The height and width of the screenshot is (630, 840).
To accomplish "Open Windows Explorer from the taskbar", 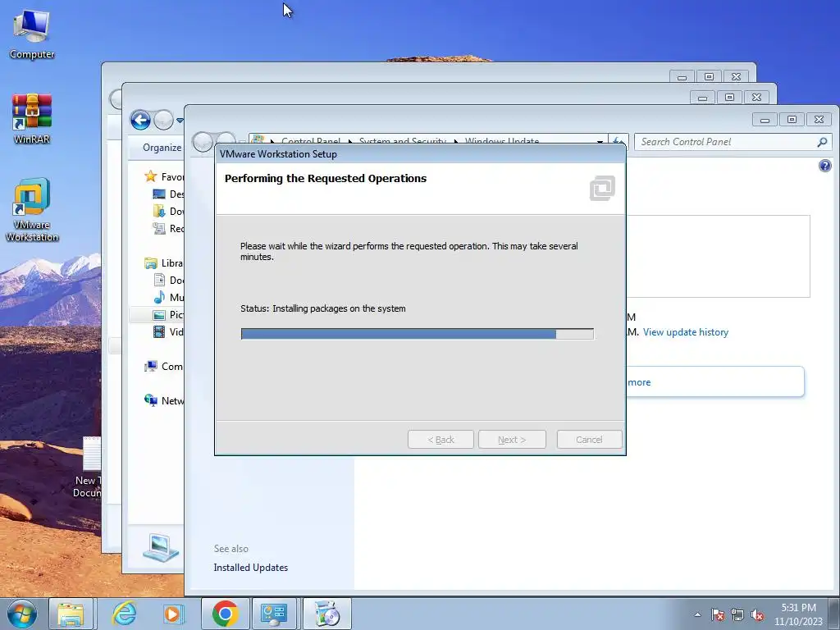I will [71, 614].
